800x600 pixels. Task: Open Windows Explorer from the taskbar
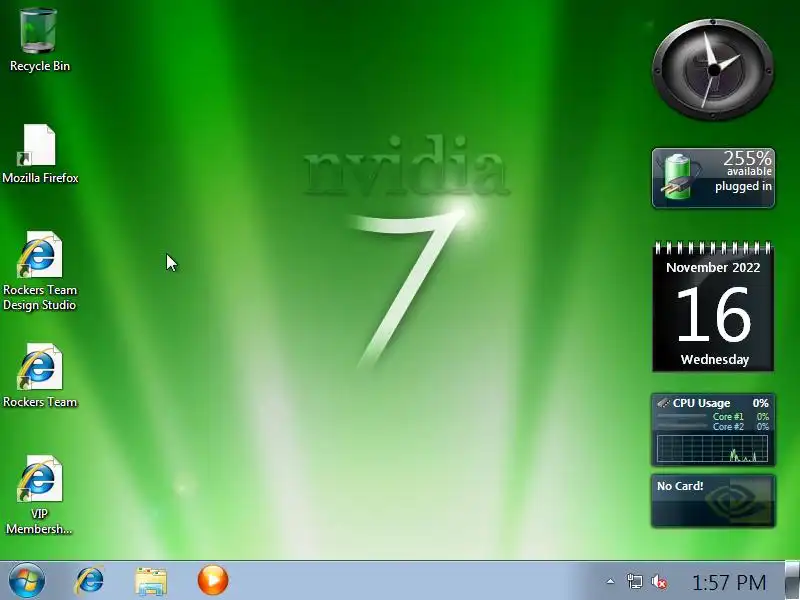click(151, 581)
